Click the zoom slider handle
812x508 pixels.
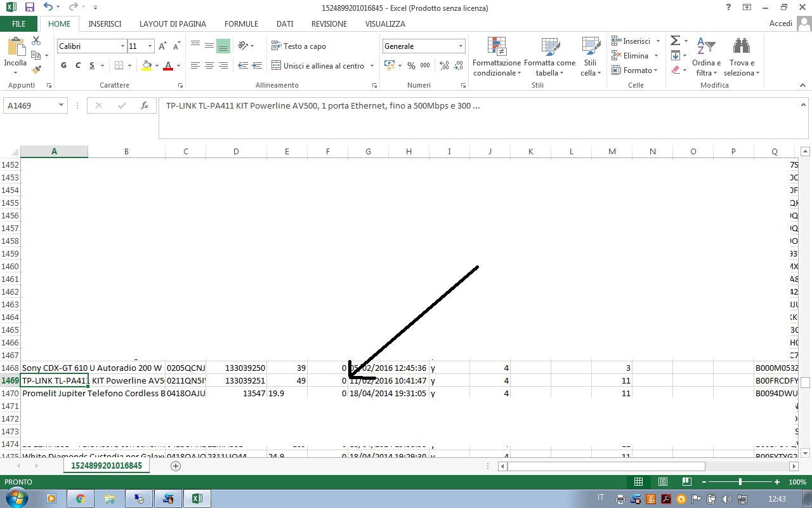tap(740, 482)
